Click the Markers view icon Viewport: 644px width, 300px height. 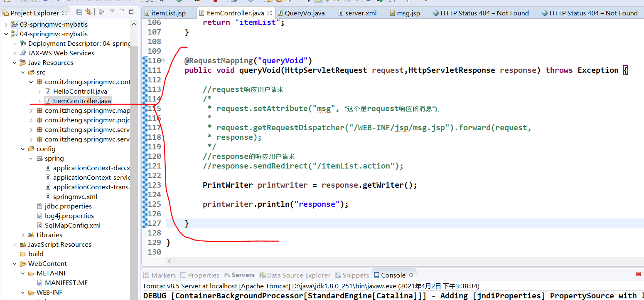(147, 275)
